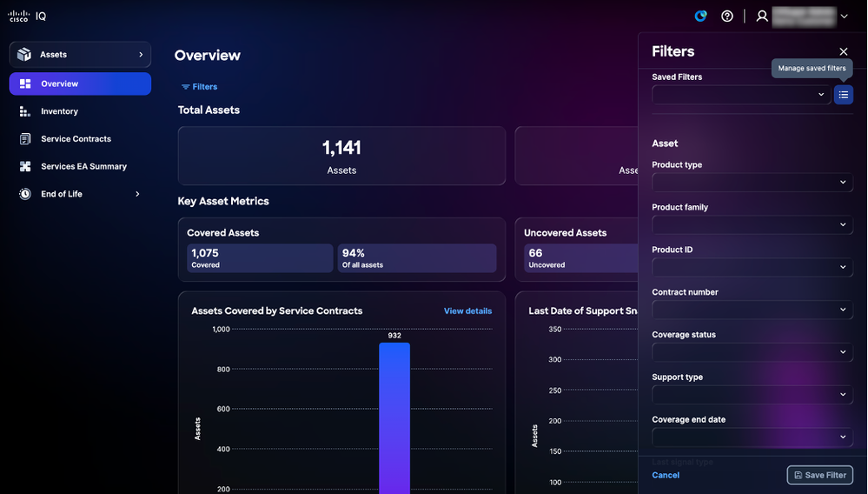Expand End of Life chevron
This screenshot has width=868, height=494.
tap(137, 194)
